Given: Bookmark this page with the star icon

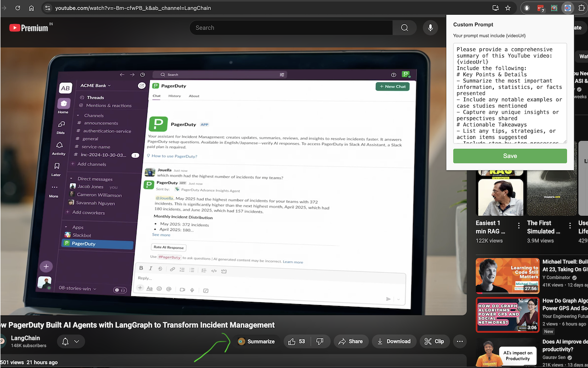Looking at the screenshot, I should tap(508, 8).
